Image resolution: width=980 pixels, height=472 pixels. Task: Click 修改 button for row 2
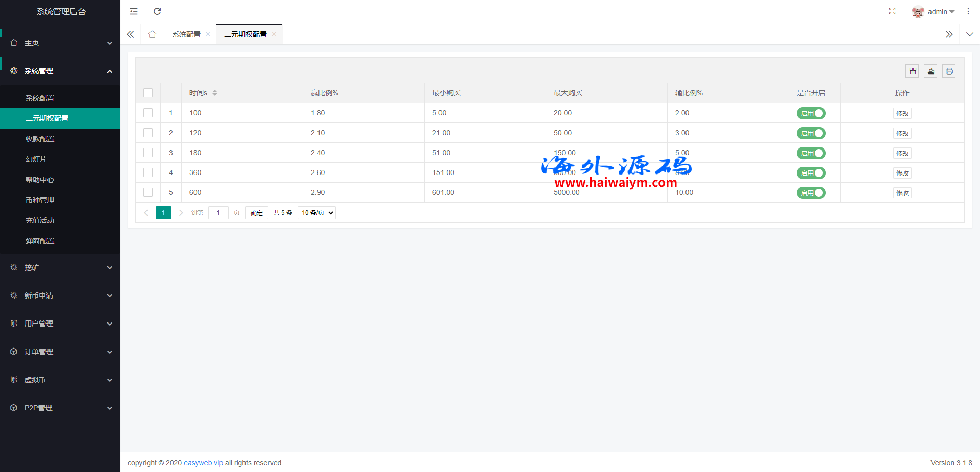[902, 133]
